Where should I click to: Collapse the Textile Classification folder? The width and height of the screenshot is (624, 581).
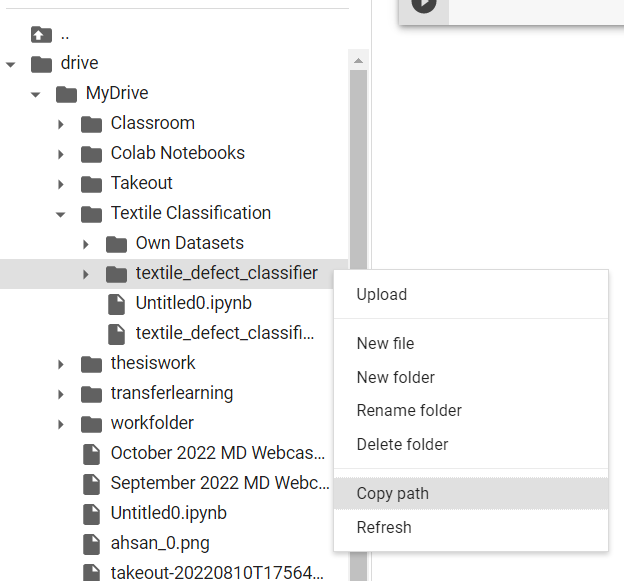[60, 214]
